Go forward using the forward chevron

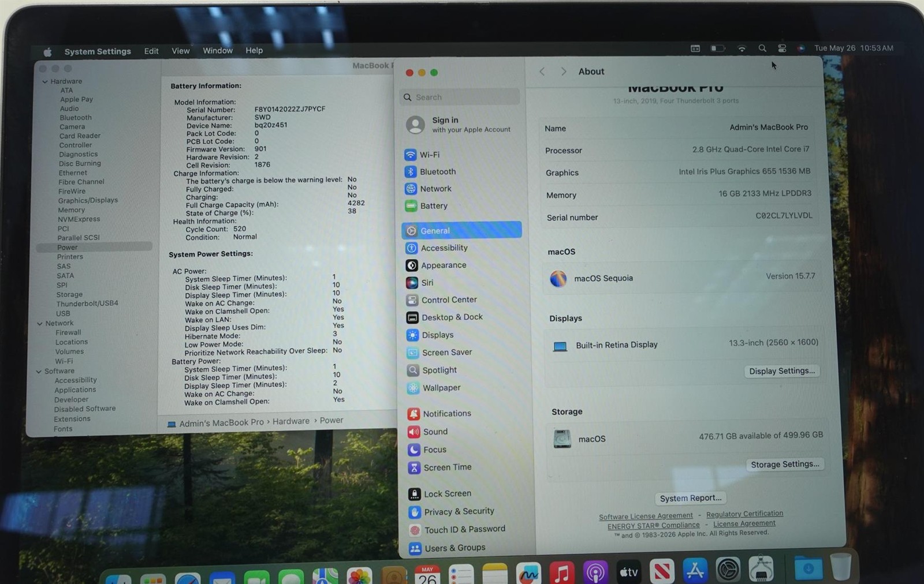point(563,72)
